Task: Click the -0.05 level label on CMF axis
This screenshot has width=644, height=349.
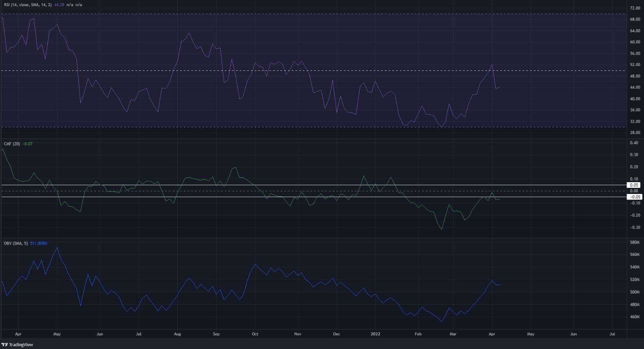Action: [634, 197]
